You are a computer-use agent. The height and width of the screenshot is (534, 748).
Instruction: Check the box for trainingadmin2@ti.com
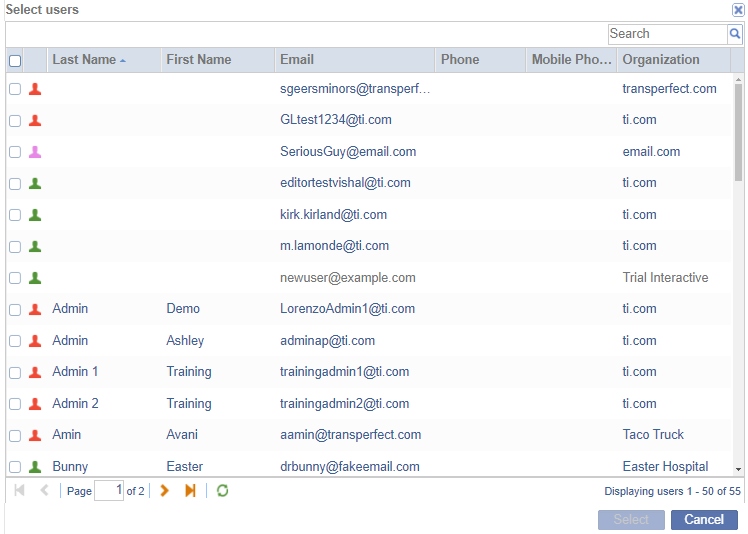coord(15,404)
